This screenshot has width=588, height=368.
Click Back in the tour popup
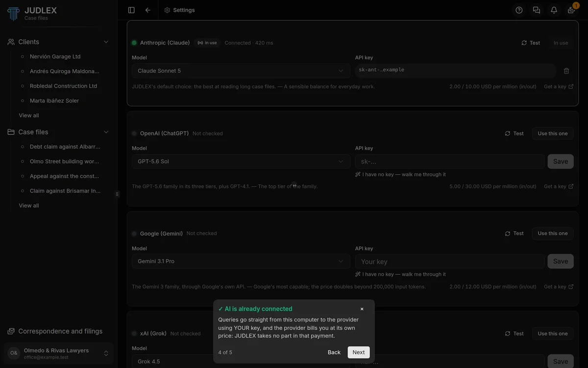pos(334,352)
